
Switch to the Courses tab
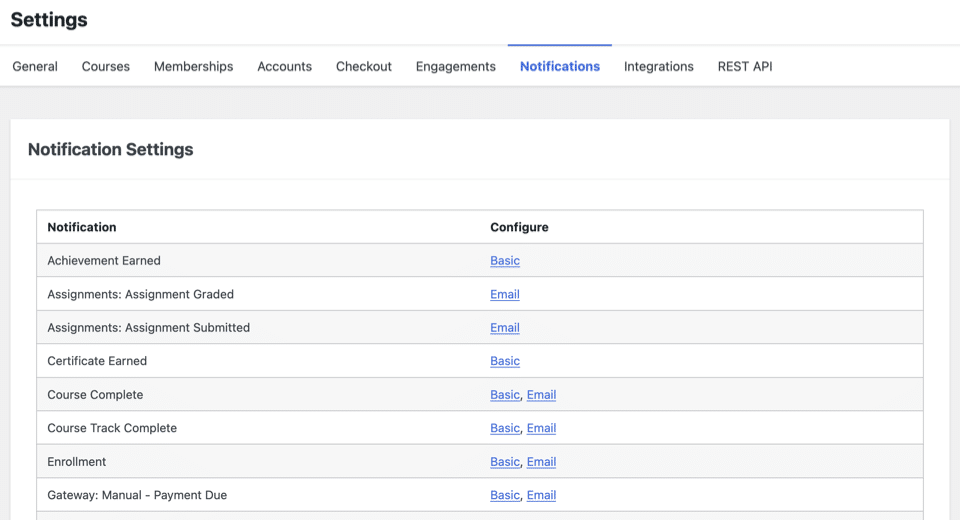106,66
